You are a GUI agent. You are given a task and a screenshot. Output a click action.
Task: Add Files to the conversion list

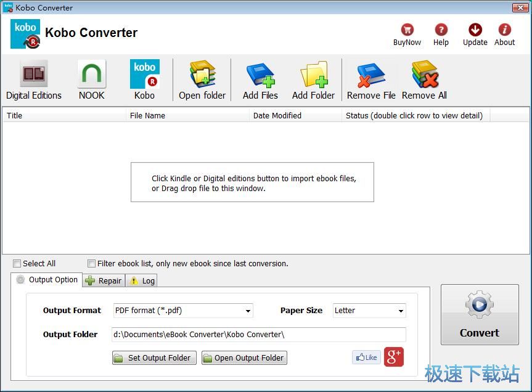click(260, 80)
